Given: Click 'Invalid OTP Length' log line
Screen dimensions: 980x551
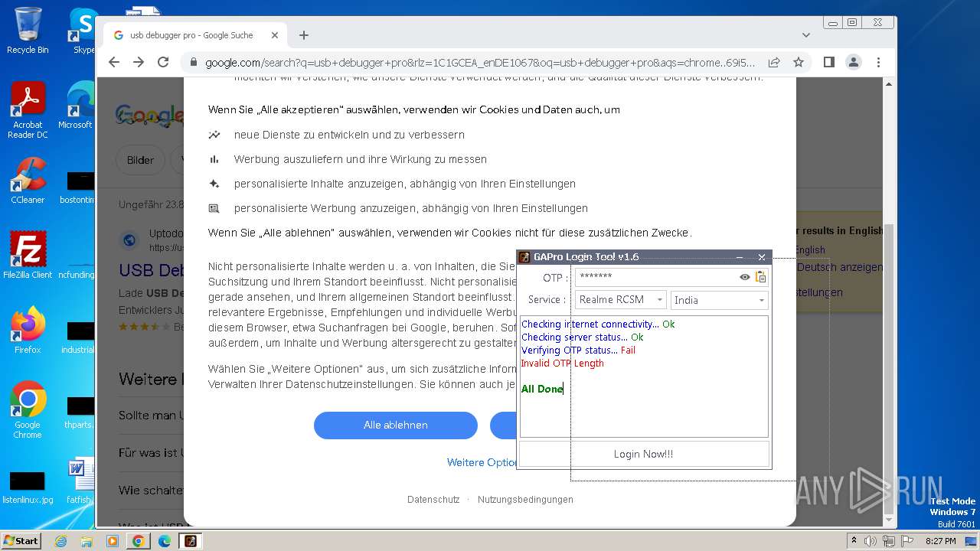Looking at the screenshot, I should 562,364.
